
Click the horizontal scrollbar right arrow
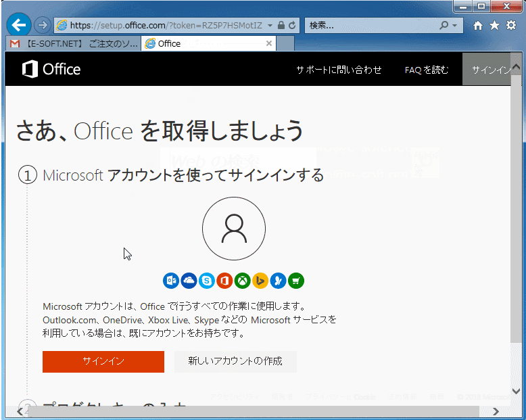(x=496, y=411)
